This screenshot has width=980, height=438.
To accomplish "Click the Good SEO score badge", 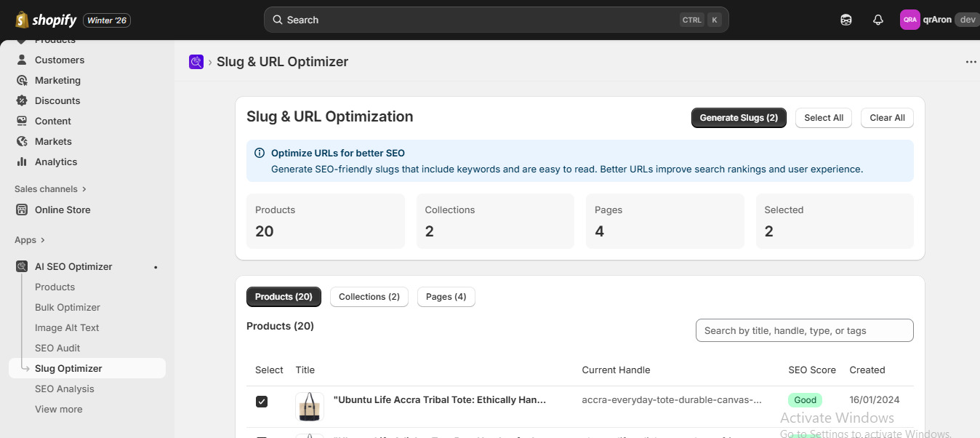I will (806, 399).
